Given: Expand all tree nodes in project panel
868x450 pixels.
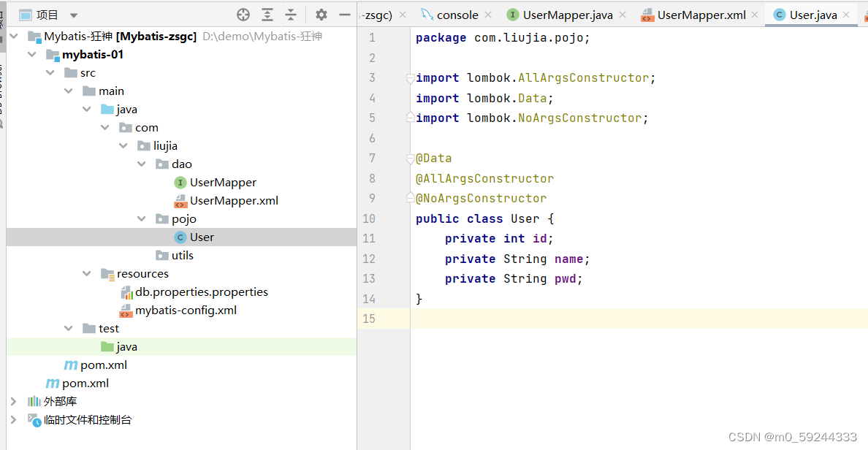Looking at the screenshot, I should click(x=267, y=15).
